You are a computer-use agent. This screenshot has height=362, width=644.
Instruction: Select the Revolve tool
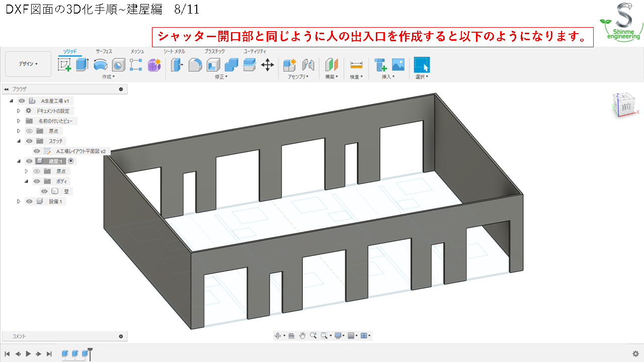[101, 64]
